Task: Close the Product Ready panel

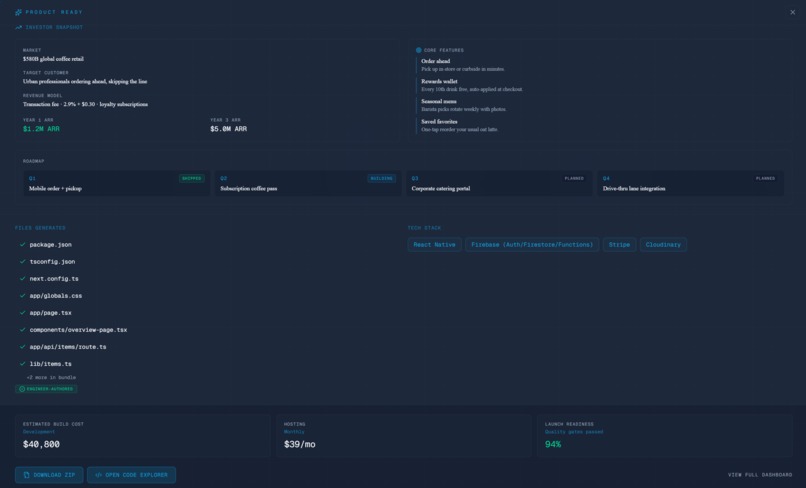Action: [792, 12]
